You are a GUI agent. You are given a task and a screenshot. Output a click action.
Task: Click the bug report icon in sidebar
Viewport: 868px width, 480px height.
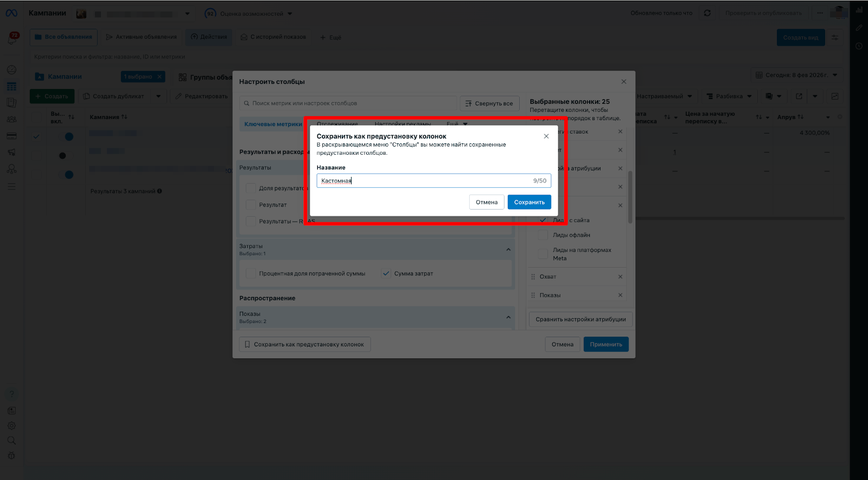[x=11, y=456]
